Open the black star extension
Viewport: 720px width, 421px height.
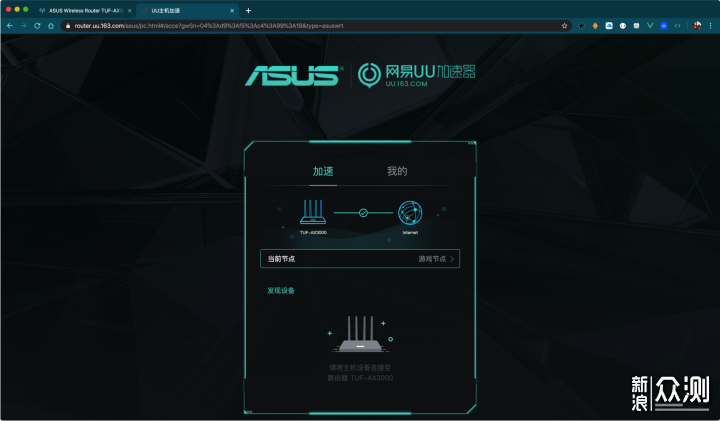[x=581, y=26]
